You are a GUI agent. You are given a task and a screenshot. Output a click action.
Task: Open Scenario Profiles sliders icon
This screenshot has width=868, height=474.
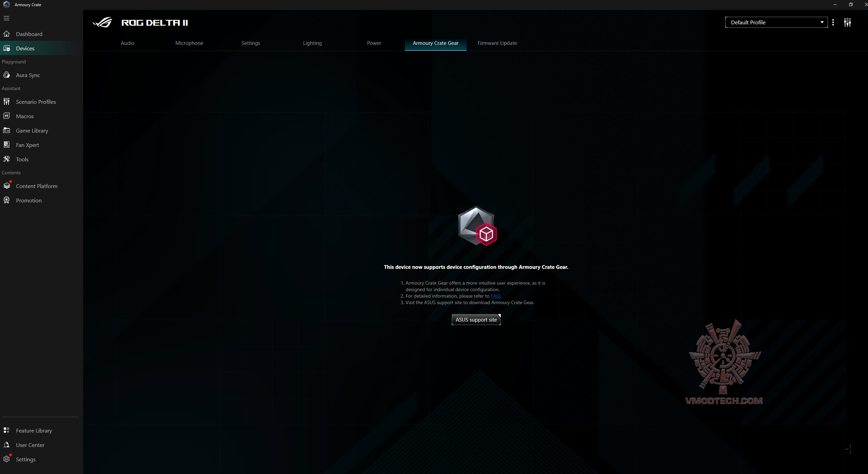point(7,102)
